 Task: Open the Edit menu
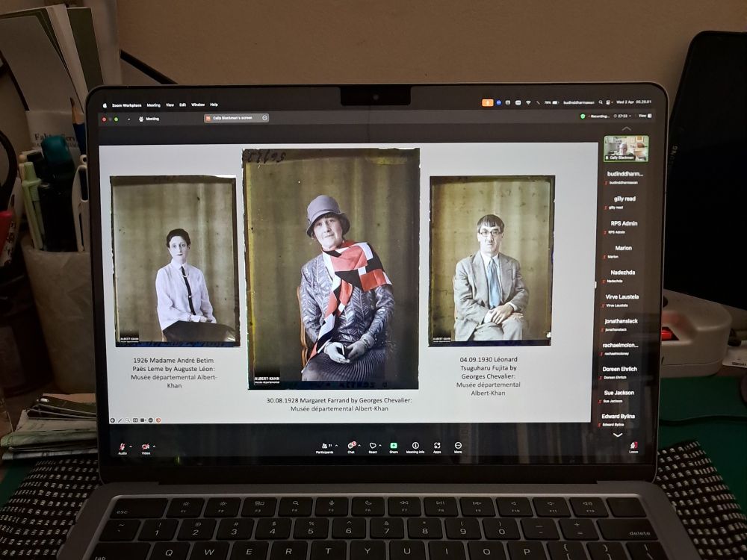click(x=182, y=105)
